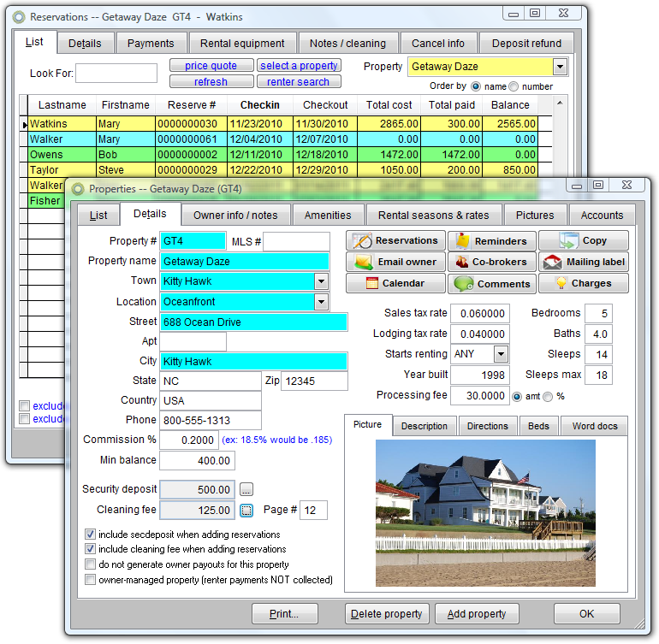Select Owens Bob reservation row
Screen dimensions: 659x644
[282, 155]
